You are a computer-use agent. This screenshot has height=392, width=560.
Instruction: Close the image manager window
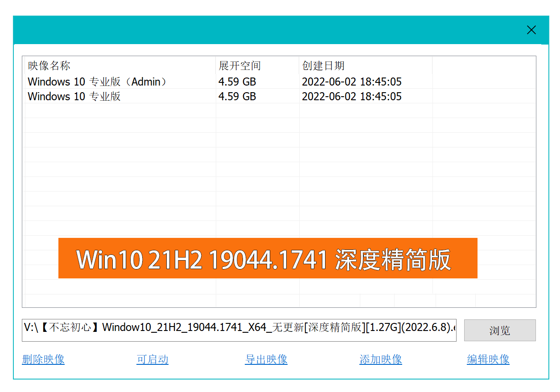point(531,30)
